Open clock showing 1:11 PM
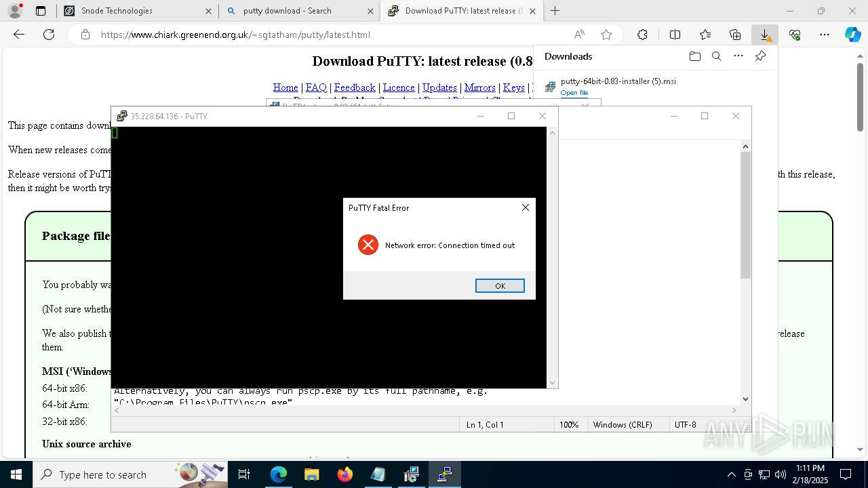The image size is (868, 488). [810, 474]
